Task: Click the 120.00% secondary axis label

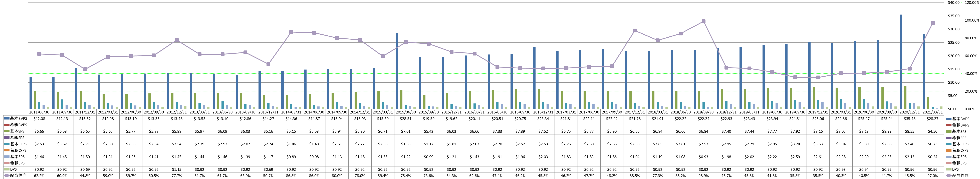Action: click(x=972, y=3)
